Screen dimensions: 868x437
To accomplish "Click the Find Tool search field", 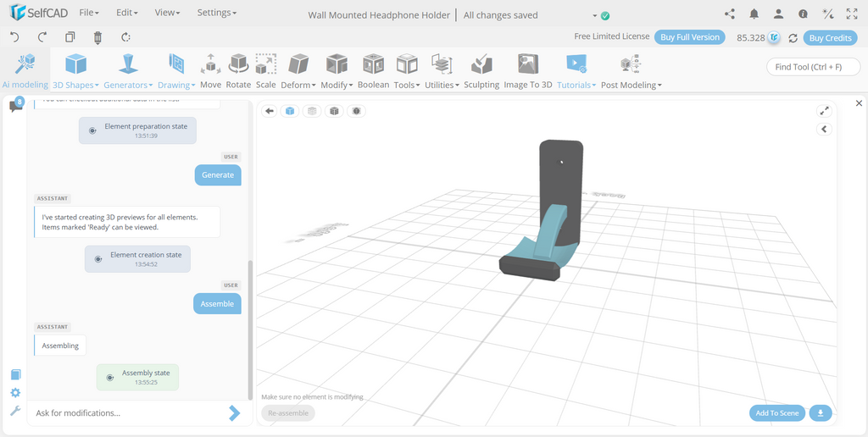I will tap(813, 67).
